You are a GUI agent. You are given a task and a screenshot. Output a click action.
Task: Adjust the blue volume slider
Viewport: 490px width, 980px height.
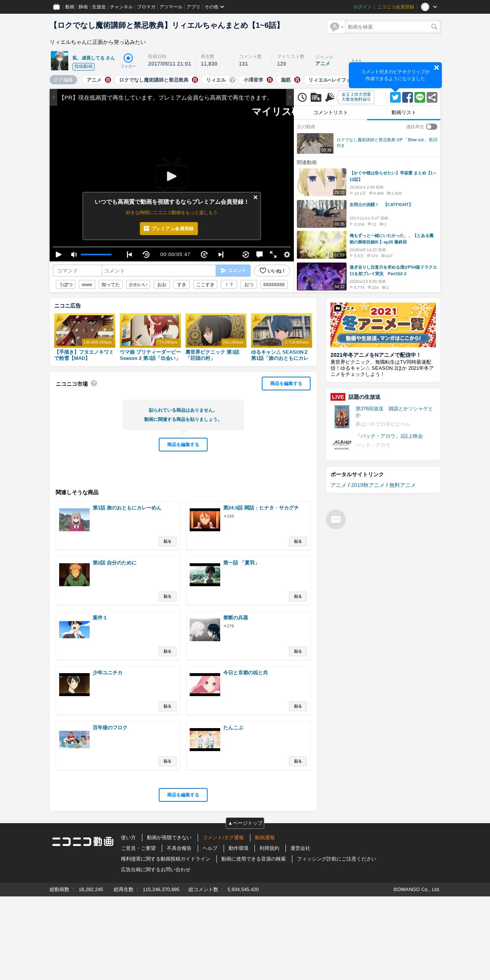tap(96, 255)
